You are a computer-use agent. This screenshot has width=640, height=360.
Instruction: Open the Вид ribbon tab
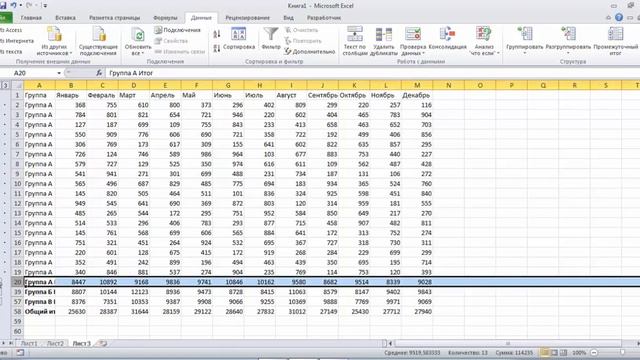(288, 18)
